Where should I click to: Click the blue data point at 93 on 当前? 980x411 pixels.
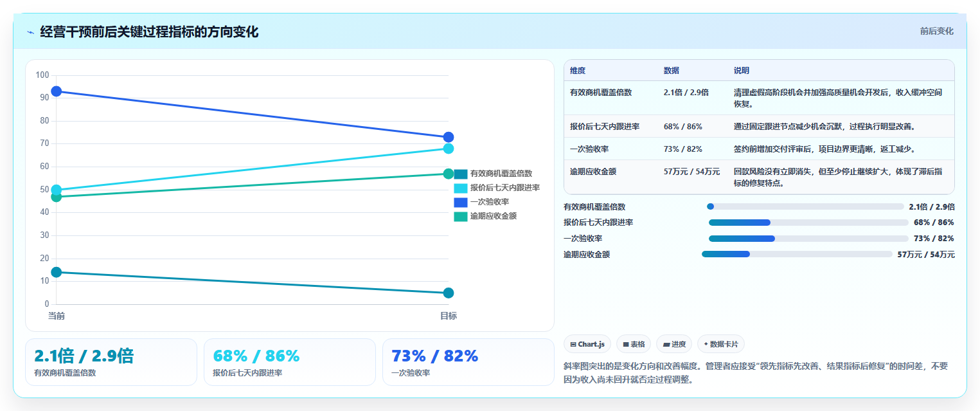[57, 91]
